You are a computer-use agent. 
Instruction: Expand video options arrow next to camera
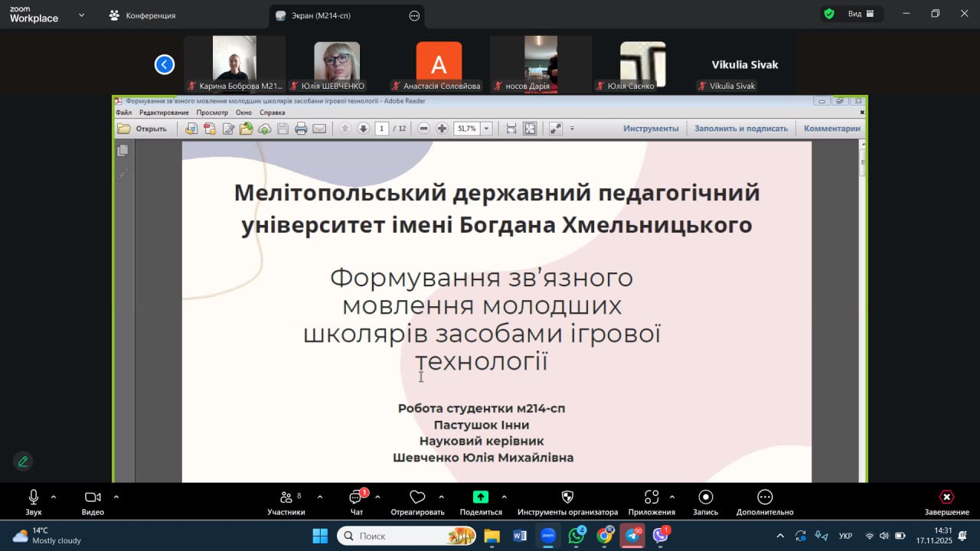(x=116, y=497)
